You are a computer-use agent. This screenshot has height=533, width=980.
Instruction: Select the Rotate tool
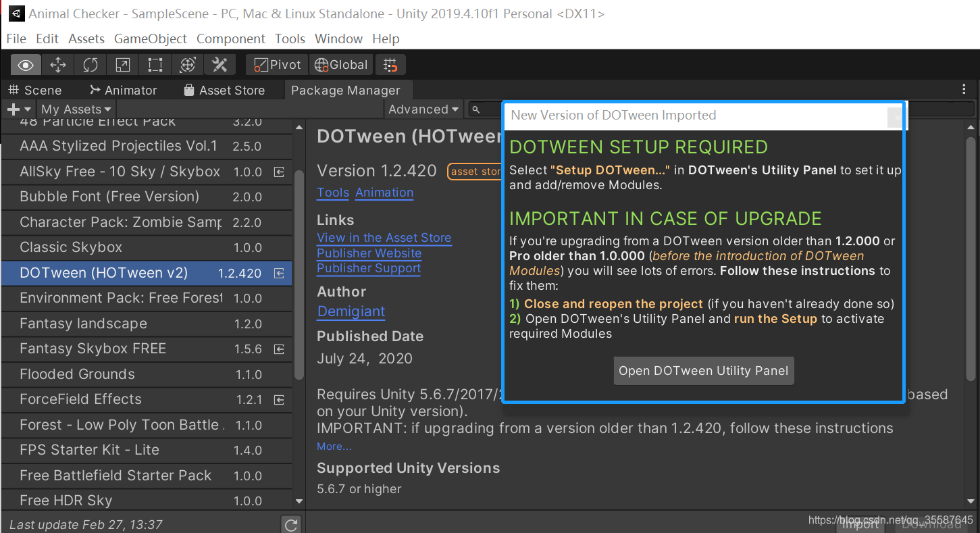click(91, 65)
